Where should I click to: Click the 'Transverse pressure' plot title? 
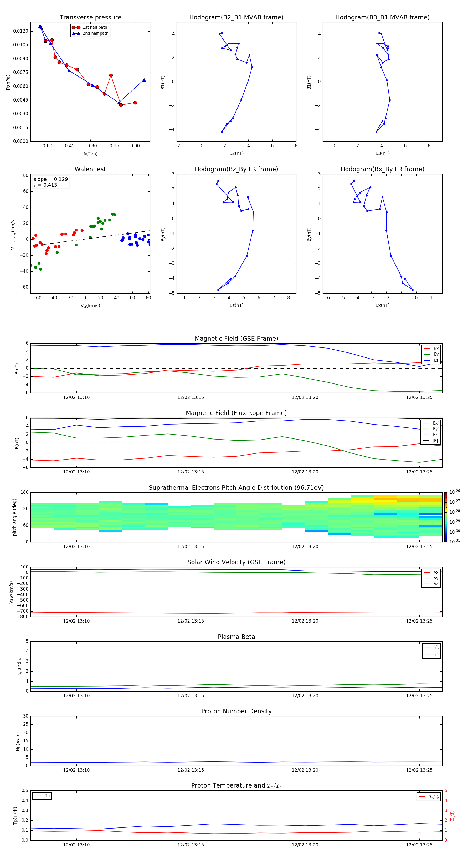click(90, 17)
